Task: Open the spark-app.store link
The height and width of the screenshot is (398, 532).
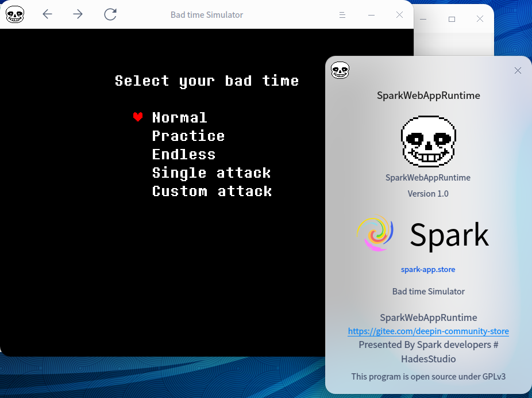Action: [428, 269]
